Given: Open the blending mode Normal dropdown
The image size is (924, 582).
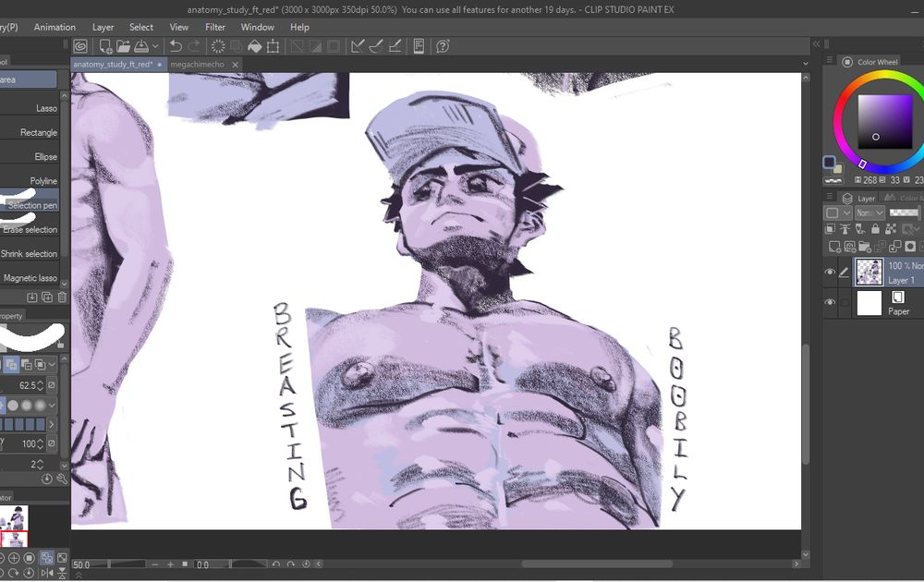Looking at the screenshot, I should pyautogui.click(x=869, y=212).
